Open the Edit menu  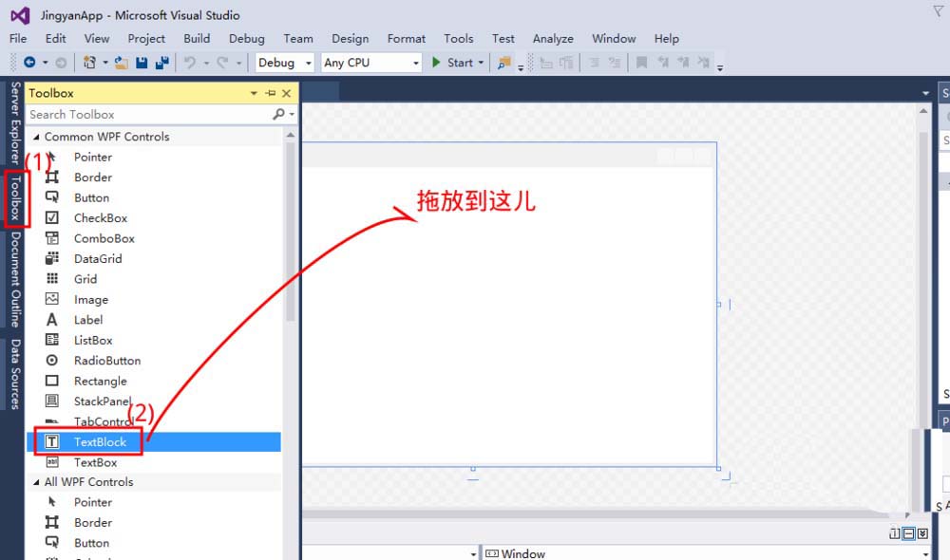pyautogui.click(x=56, y=38)
